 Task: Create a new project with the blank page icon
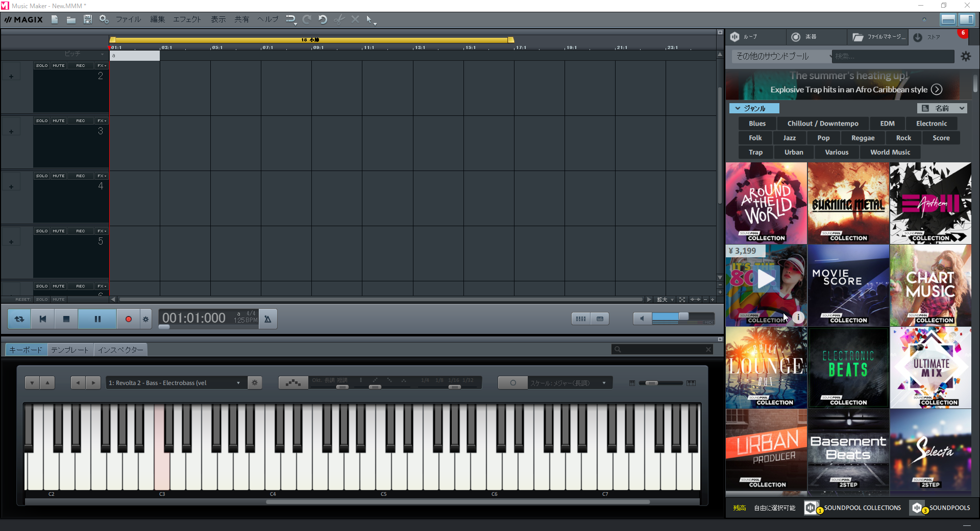coord(55,19)
